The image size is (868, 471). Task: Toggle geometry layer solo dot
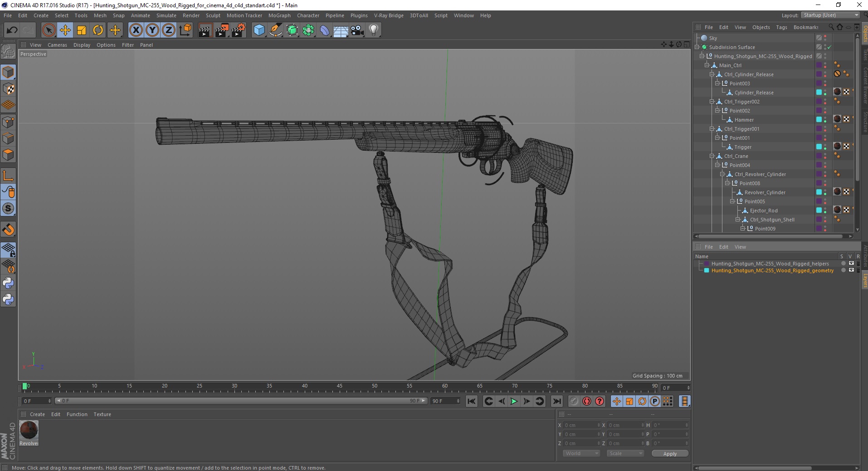click(843, 270)
